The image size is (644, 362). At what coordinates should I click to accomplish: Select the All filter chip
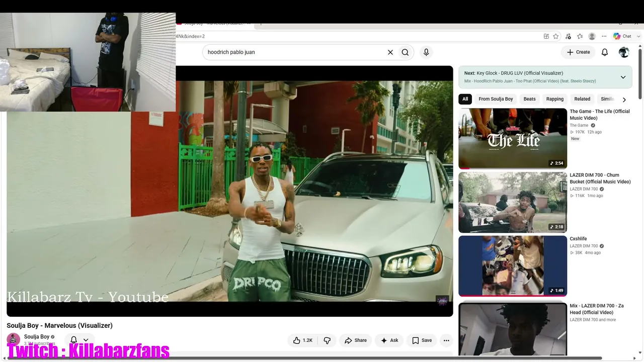click(465, 99)
